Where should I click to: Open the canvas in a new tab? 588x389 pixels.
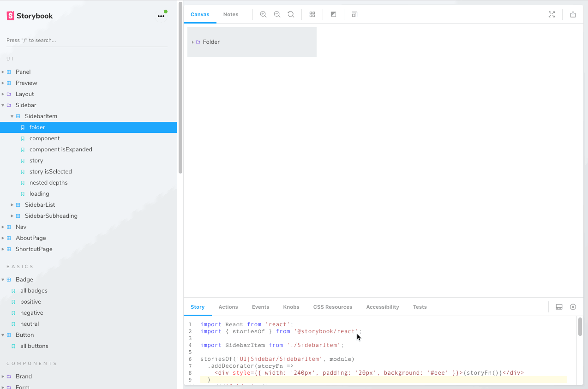[x=573, y=14]
